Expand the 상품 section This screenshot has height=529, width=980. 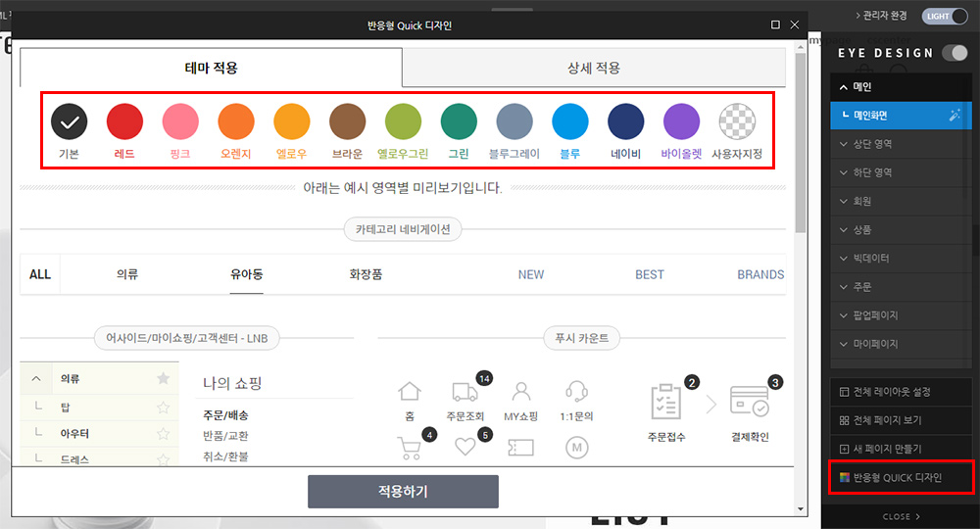901,230
